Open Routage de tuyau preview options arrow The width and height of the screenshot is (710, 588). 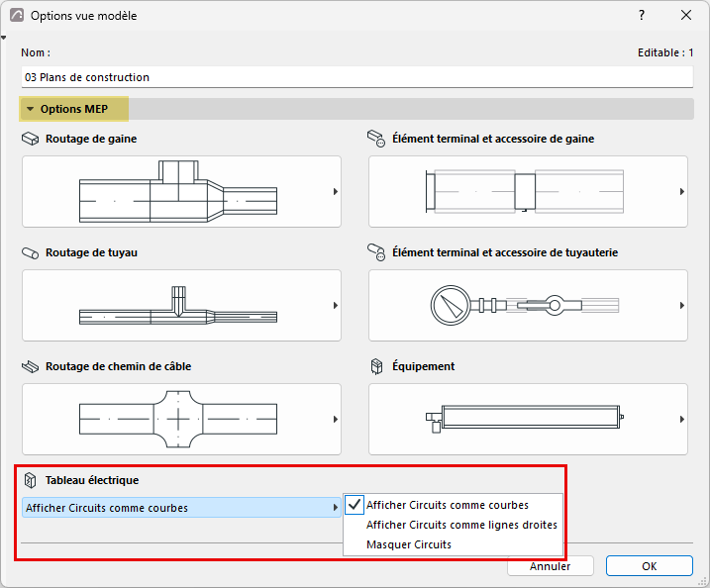(x=336, y=306)
